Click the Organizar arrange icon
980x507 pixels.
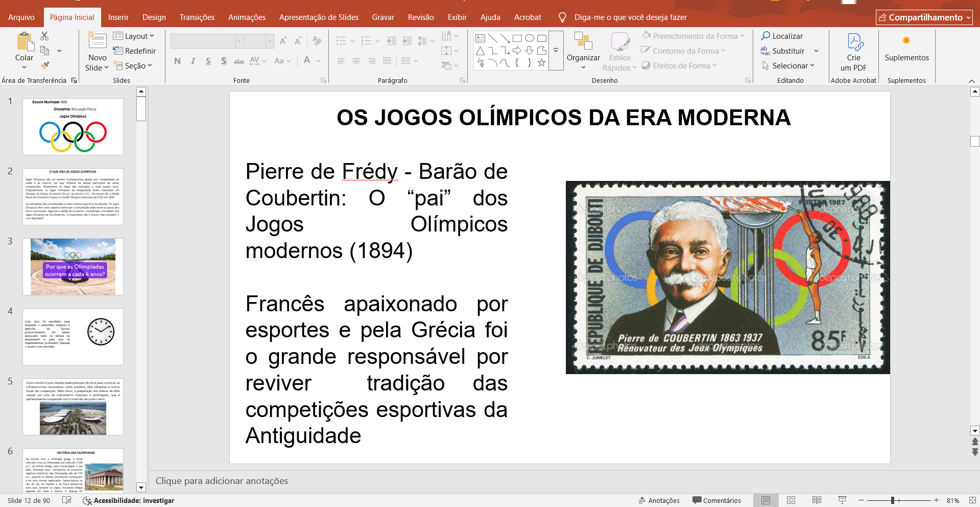coord(583,41)
